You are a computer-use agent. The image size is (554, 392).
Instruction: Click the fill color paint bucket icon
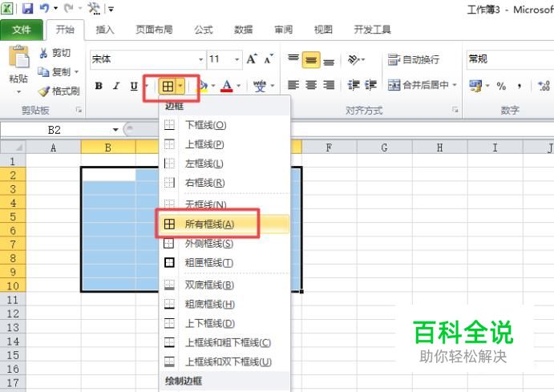(x=202, y=86)
